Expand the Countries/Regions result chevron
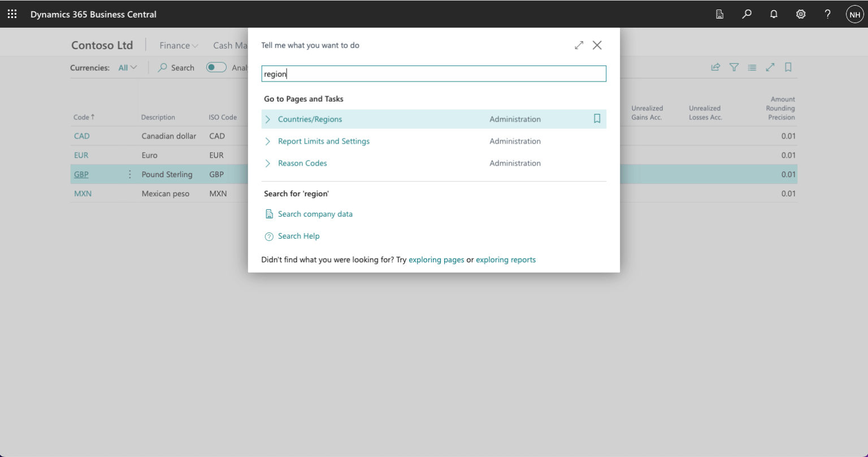The height and width of the screenshot is (457, 868). 268,119
